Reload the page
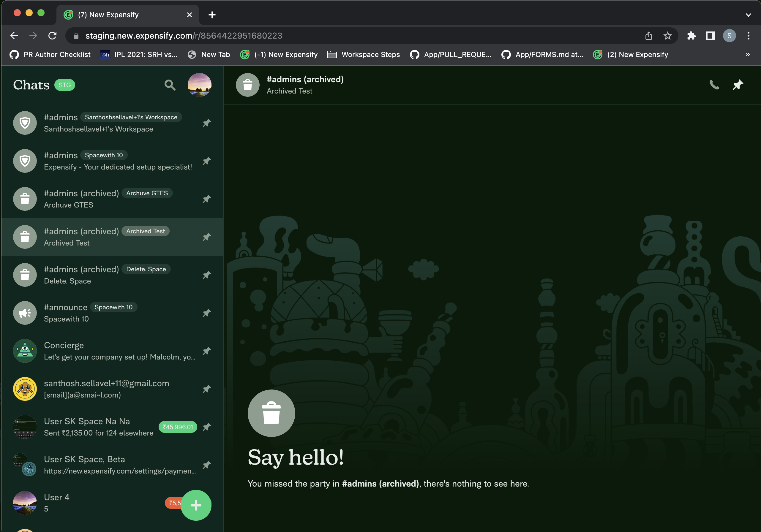Screen dimensions: 761x532 (x=52, y=36)
